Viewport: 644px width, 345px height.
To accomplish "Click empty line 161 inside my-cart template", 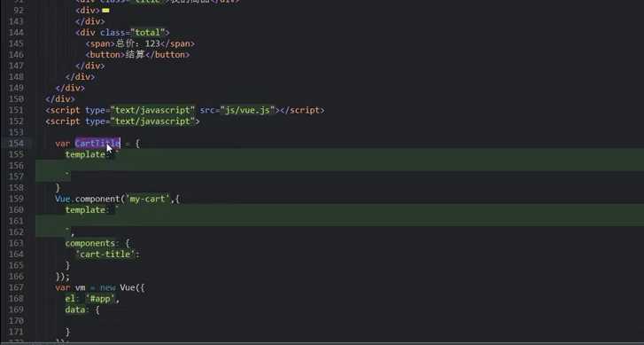I will click(339, 221).
